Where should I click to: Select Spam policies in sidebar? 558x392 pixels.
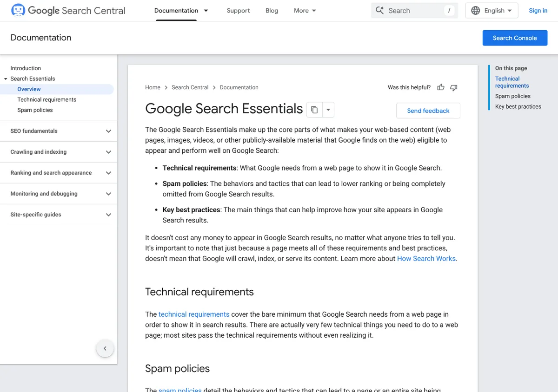tap(35, 110)
